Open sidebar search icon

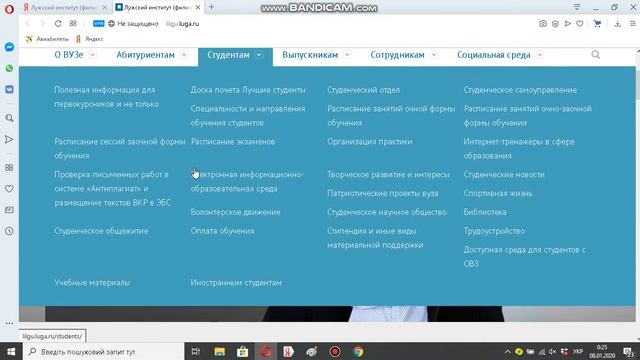click(9, 118)
